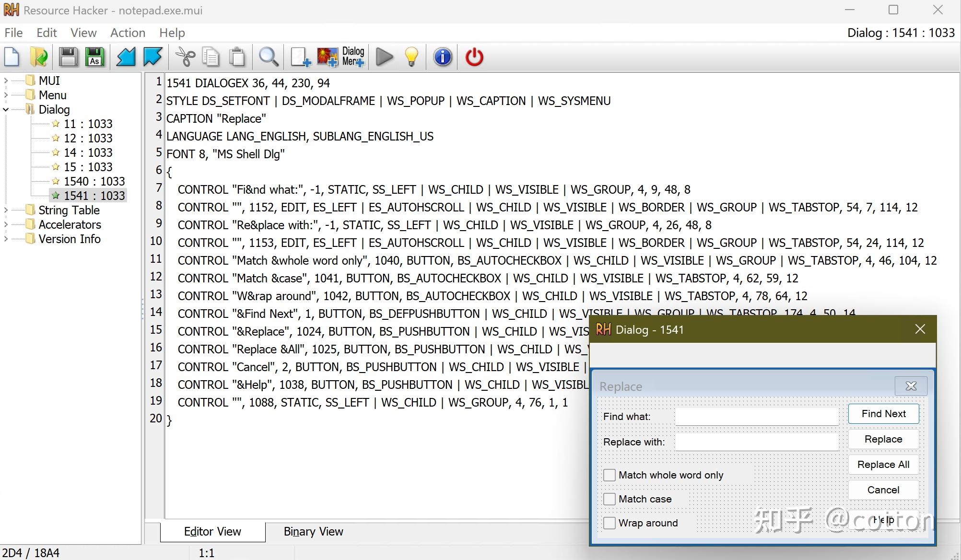The width and height of the screenshot is (961, 560).
Task: Click the Dialog Menu editor icon
Action: point(353,57)
